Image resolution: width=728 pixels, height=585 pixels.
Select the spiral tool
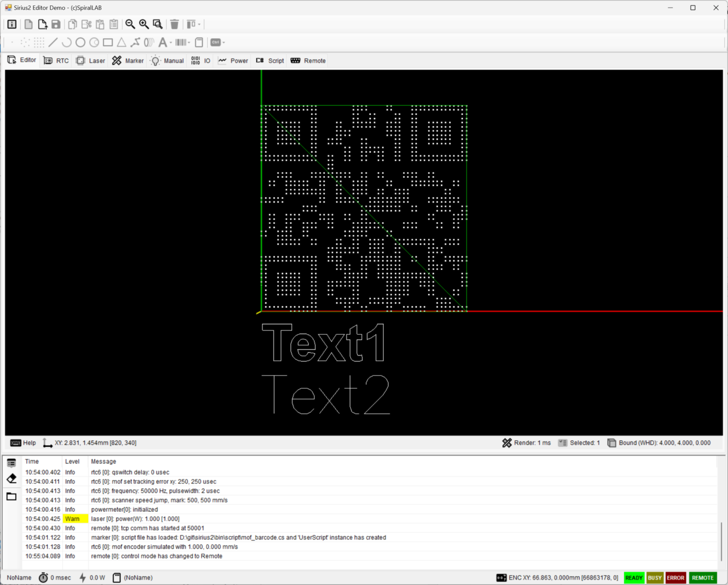pyautogui.click(x=149, y=42)
